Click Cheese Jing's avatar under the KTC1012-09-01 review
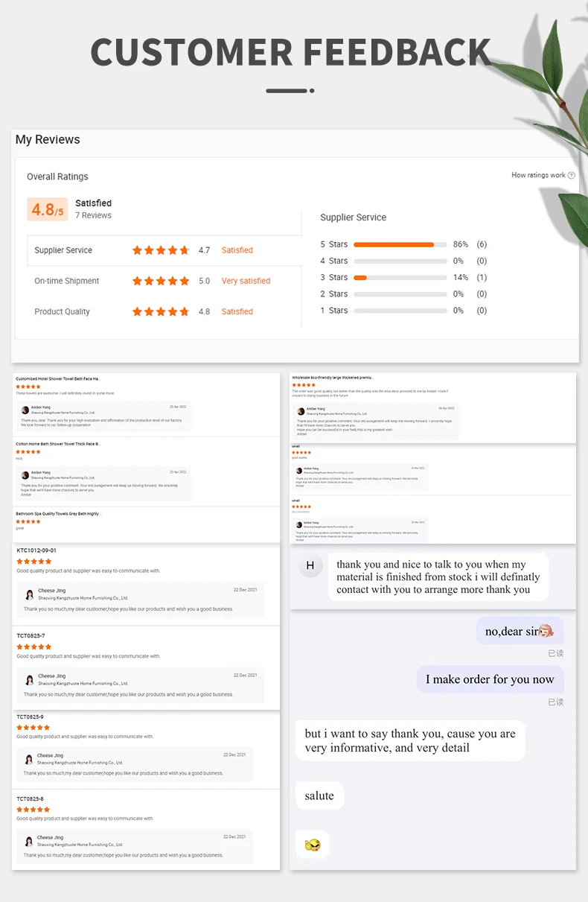 30,594
